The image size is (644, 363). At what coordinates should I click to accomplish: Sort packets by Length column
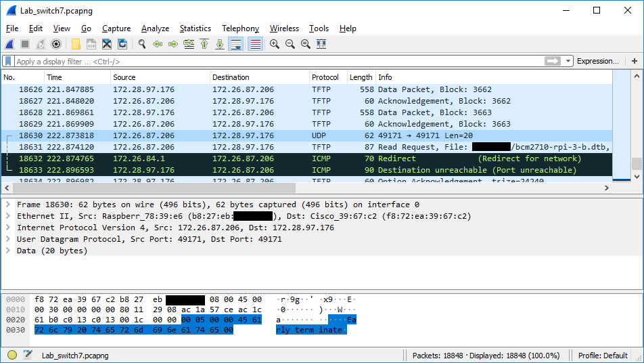361,77
